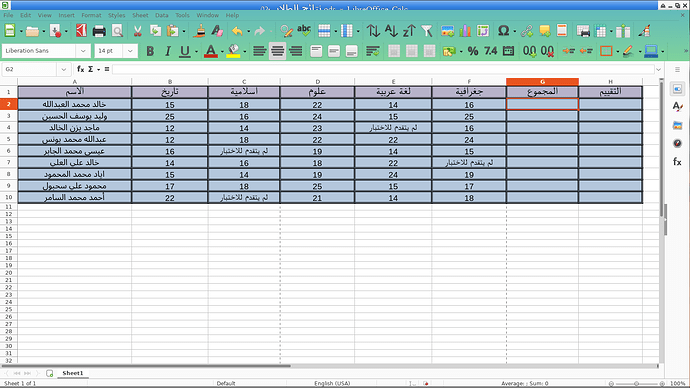The width and height of the screenshot is (690, 388).
Task: Toggle Italic formatting
Action: point(168,51)
